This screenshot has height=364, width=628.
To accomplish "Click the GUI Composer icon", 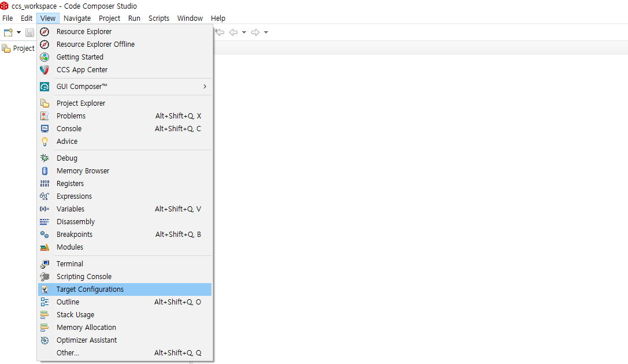I will tap(44, 87).
